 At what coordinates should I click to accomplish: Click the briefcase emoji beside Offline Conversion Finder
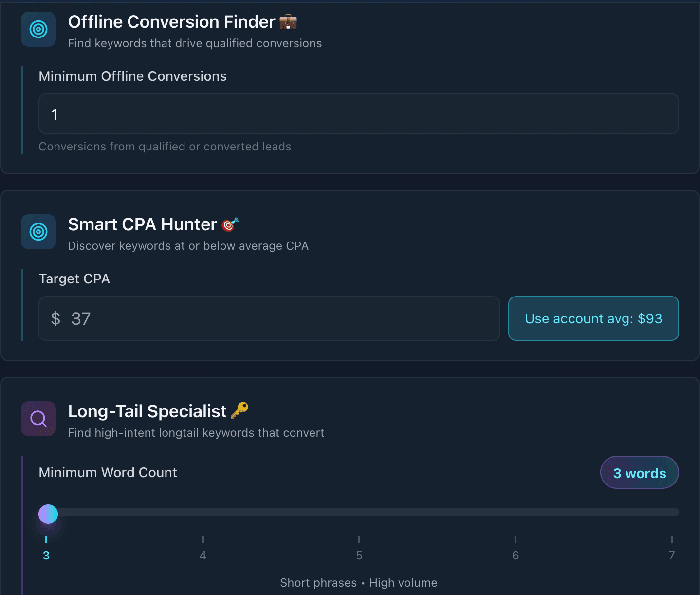[288, 22]
